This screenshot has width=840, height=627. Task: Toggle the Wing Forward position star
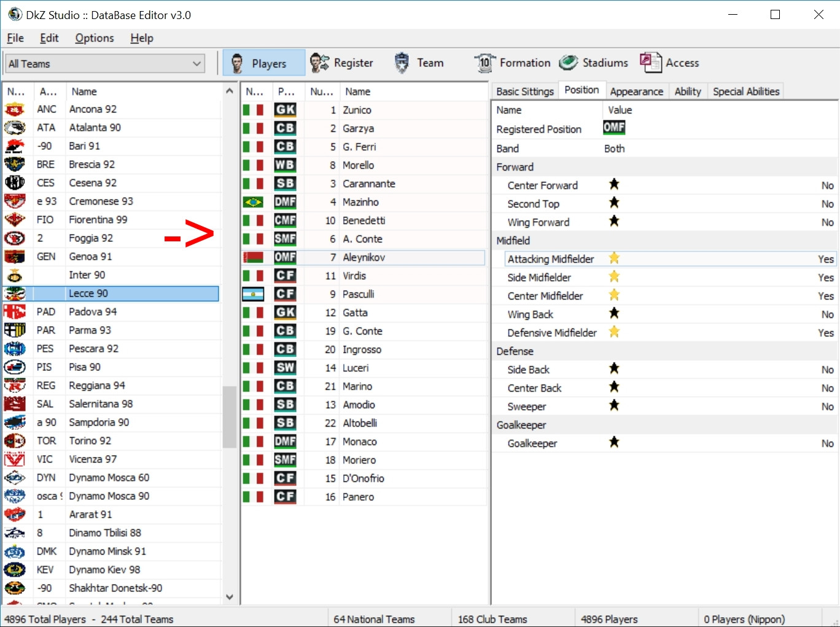[614, 221]
